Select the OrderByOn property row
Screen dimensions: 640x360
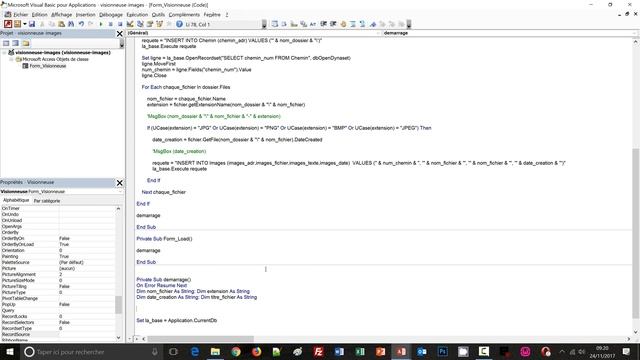tap(58, 238)
